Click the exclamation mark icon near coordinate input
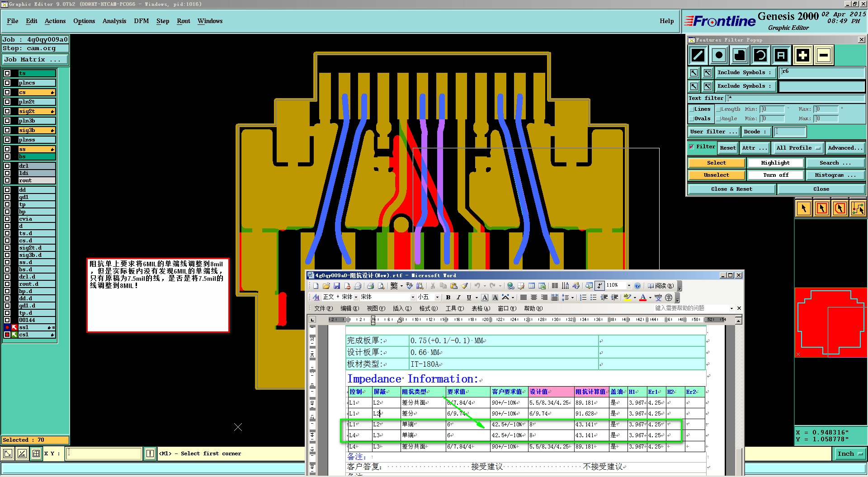 (150, 453)
